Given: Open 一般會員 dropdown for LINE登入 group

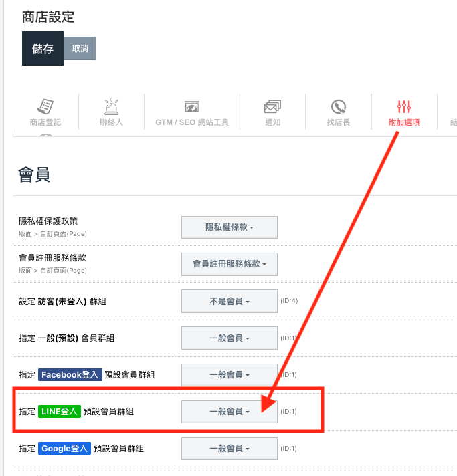Looking at the screenshot, I should tap(230, 412).
